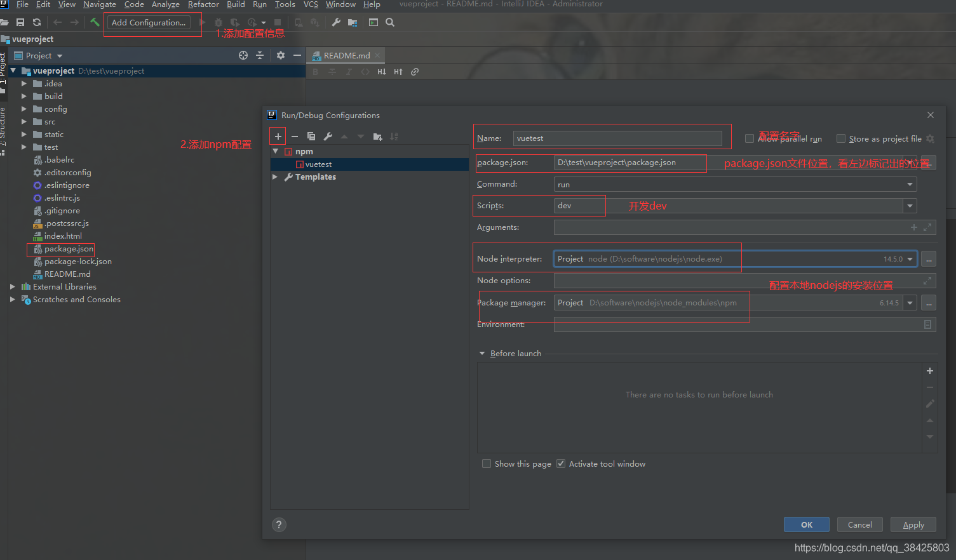Collapse Before launch section

coord(482,353)
